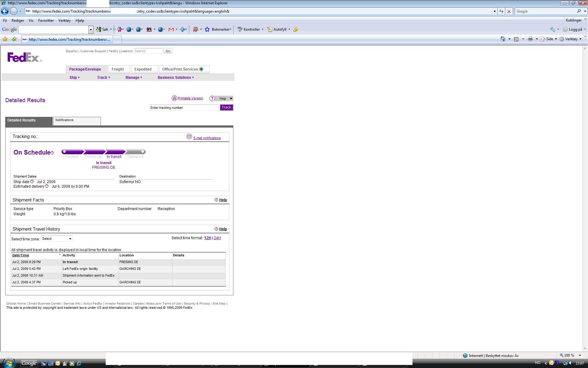Viewport: 588px width, 368px height.
Task: Expand the Help dropdown near Printable Version
Action: [231, 98]
